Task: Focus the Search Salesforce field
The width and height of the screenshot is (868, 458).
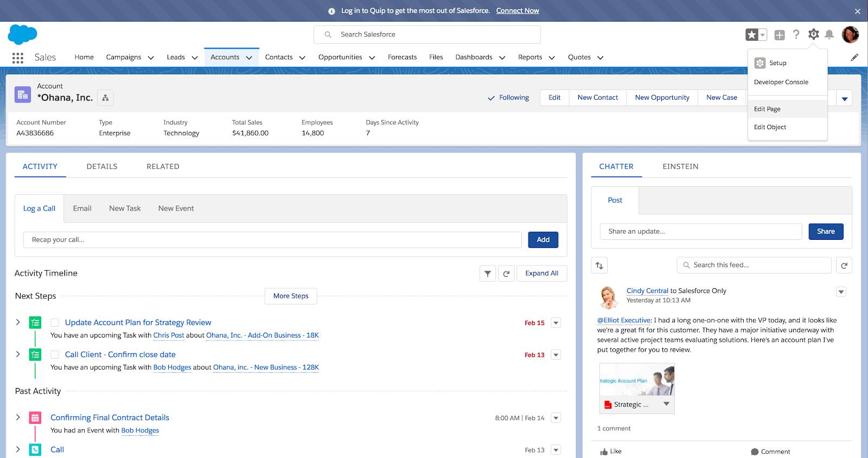Action: point(427,35)
